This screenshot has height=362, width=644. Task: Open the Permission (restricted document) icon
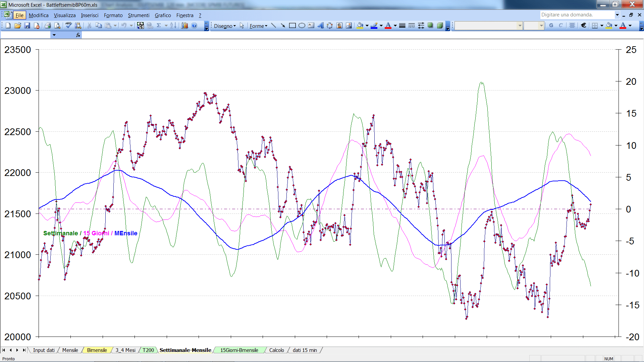click(x=37, y=25)
